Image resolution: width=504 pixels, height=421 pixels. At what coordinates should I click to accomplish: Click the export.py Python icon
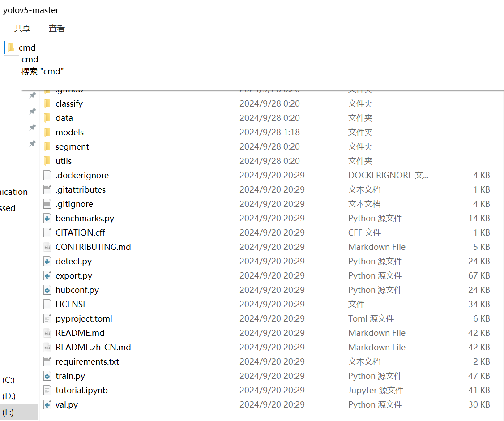47,275
